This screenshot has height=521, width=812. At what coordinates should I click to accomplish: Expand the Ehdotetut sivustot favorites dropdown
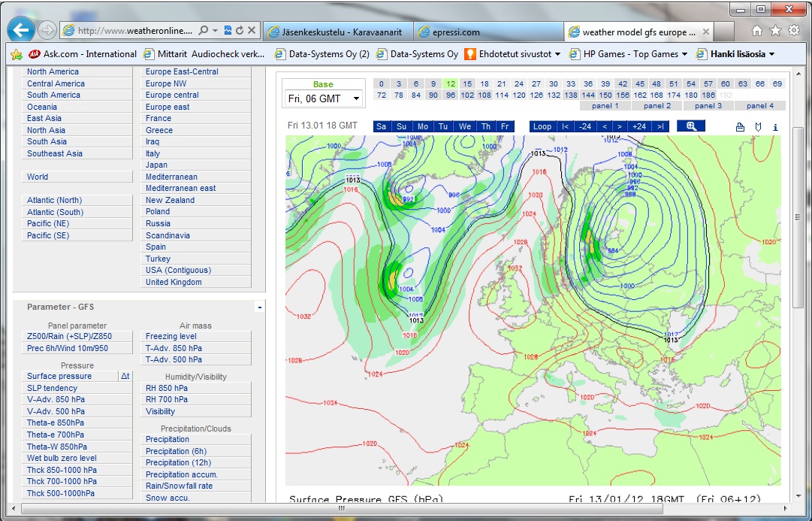(557, 54)
